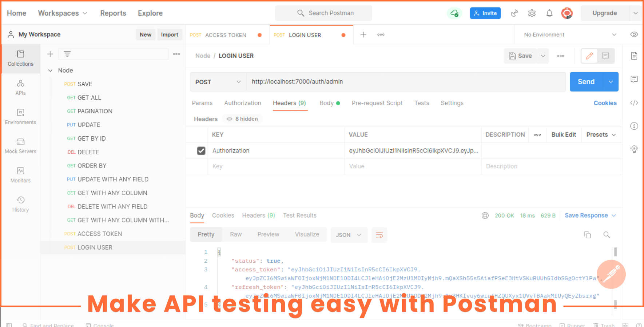Open the POST method dropdown

click(x=218, y=82)
